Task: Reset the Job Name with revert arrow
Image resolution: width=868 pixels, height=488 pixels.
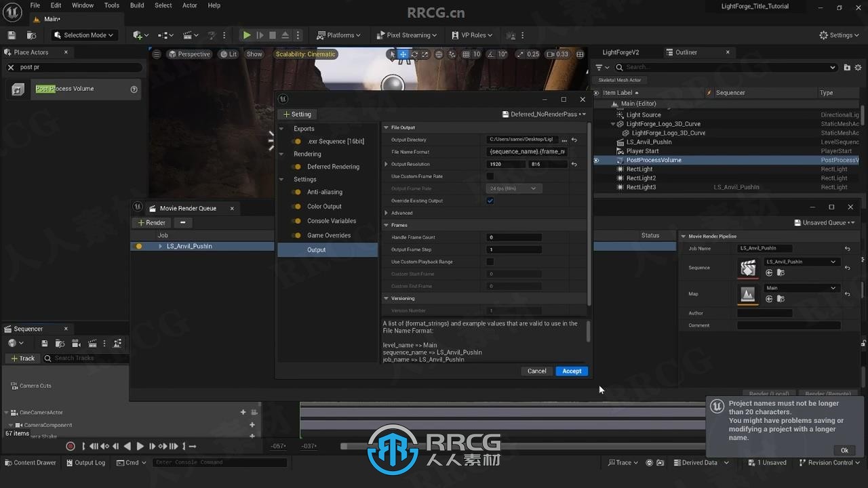Action: pyautogui.click(x=847, y=249)
